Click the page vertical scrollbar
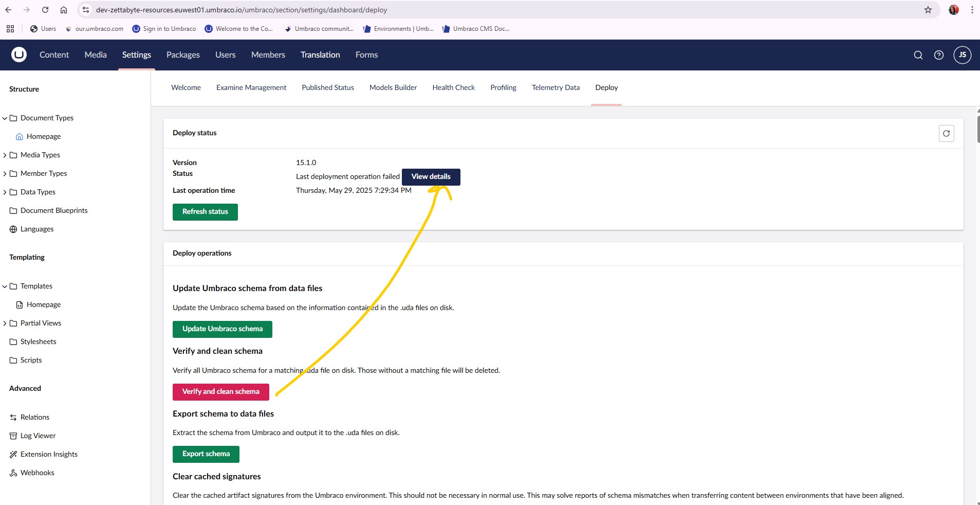The height and width of the screenshot is (505, 980). coord(978,130)
